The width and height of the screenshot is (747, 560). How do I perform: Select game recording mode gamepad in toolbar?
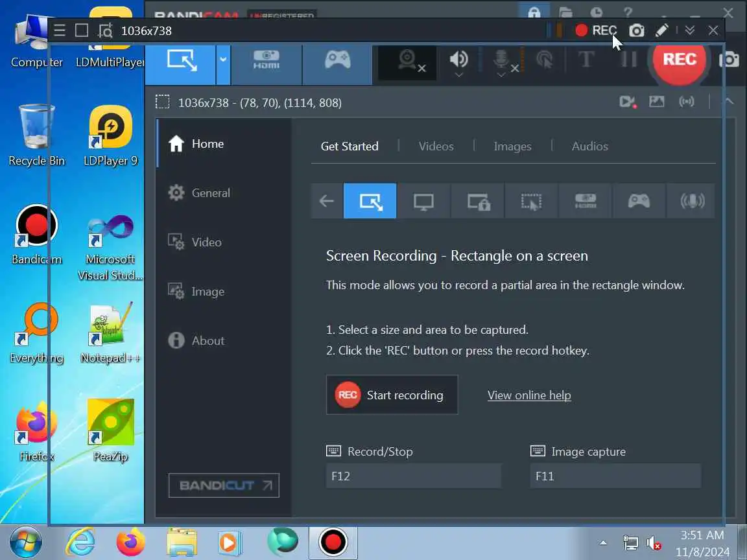[x=337, y=62]
